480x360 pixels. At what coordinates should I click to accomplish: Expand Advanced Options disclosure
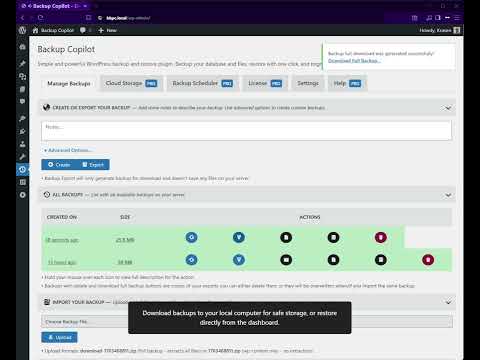(68, 150)
